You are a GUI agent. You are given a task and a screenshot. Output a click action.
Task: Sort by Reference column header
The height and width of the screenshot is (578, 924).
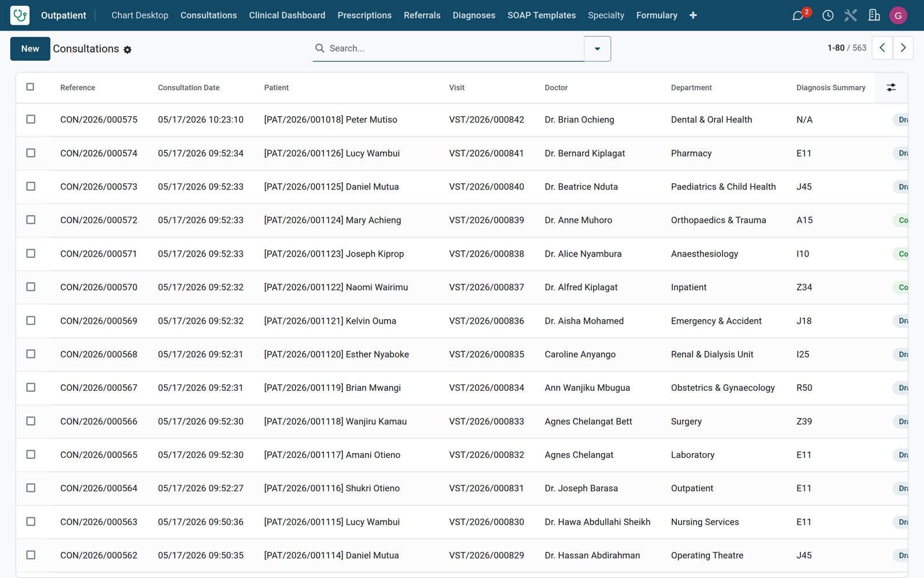pyautogui.click(x=77, y=87)
